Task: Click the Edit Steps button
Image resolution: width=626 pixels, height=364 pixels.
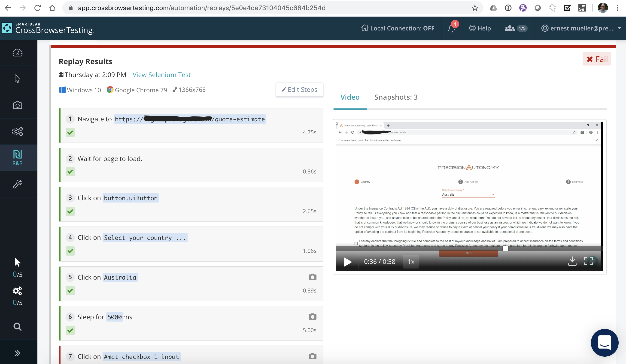Action: pos(299,90)
